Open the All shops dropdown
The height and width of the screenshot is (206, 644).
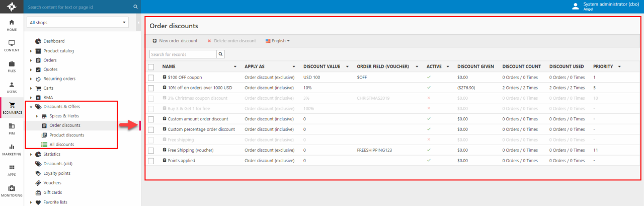78,23
